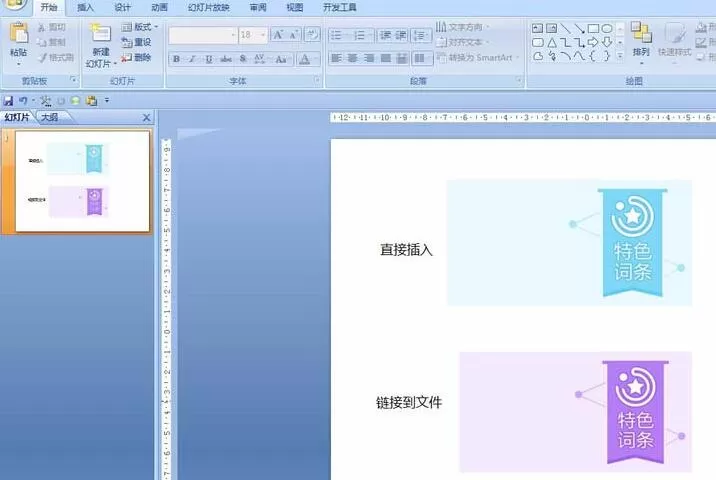Click the Decrease Indent icon
716x480 pixels.
click(x=385, y=35)
